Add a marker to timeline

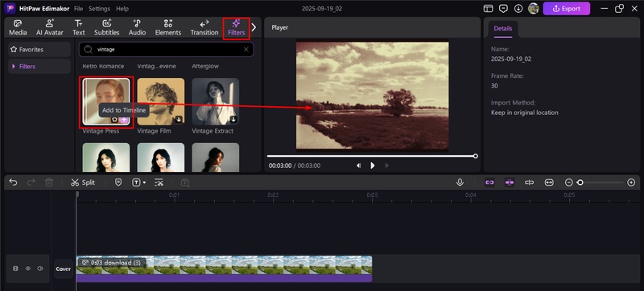[118, 182]
